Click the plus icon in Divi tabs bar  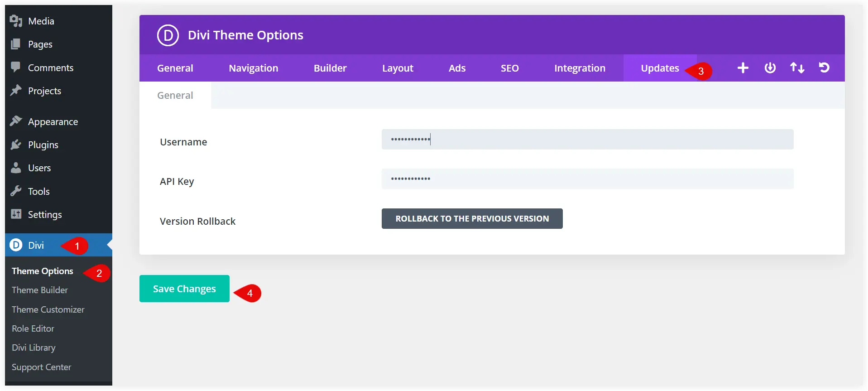coord(743,68)
